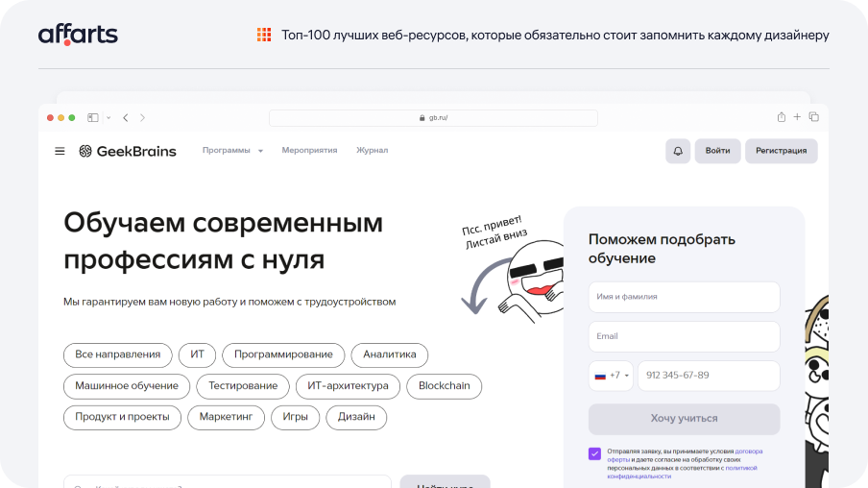Select the Продукт и проекты chip

point(122,417)
